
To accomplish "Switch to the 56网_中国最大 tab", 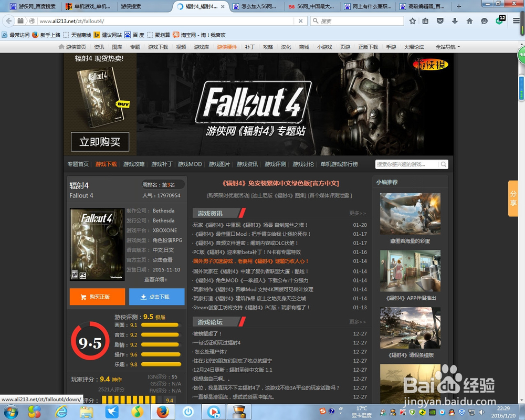I will 311,6.
